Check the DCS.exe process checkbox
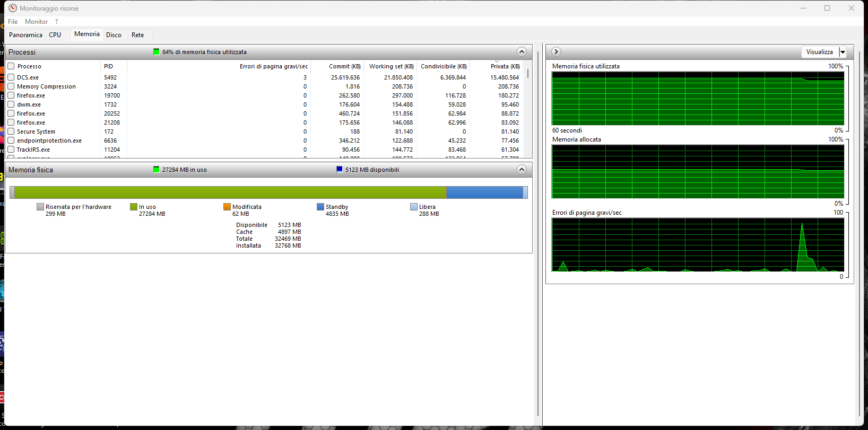868x430 pixels. [11, 77]
